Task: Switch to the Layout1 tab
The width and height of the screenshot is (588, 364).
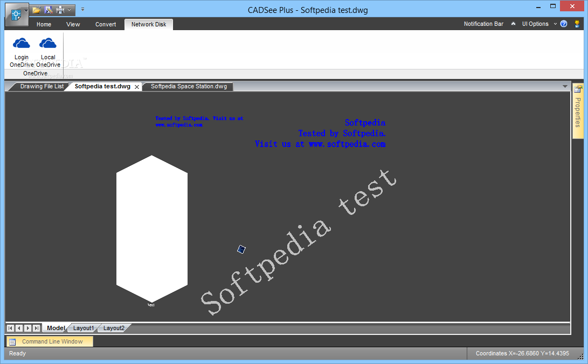Action: point(83,328)
